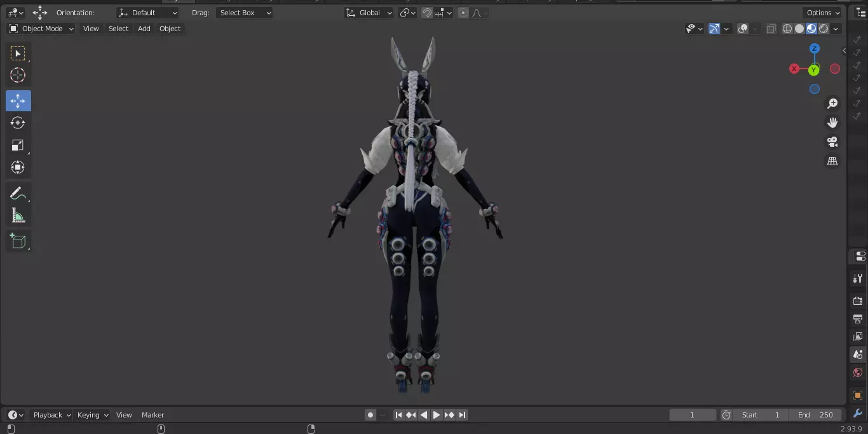This screenshot has width=868, height=434.
Task: Switch to solid viewport shading
Action: [x=799, y=29]
